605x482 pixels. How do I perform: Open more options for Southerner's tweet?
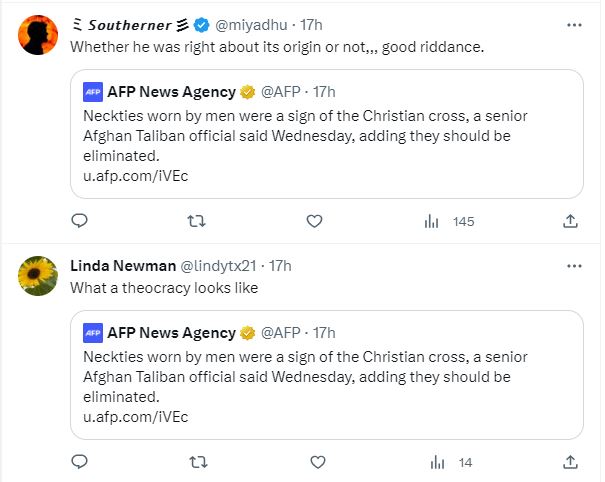point(573,24)
